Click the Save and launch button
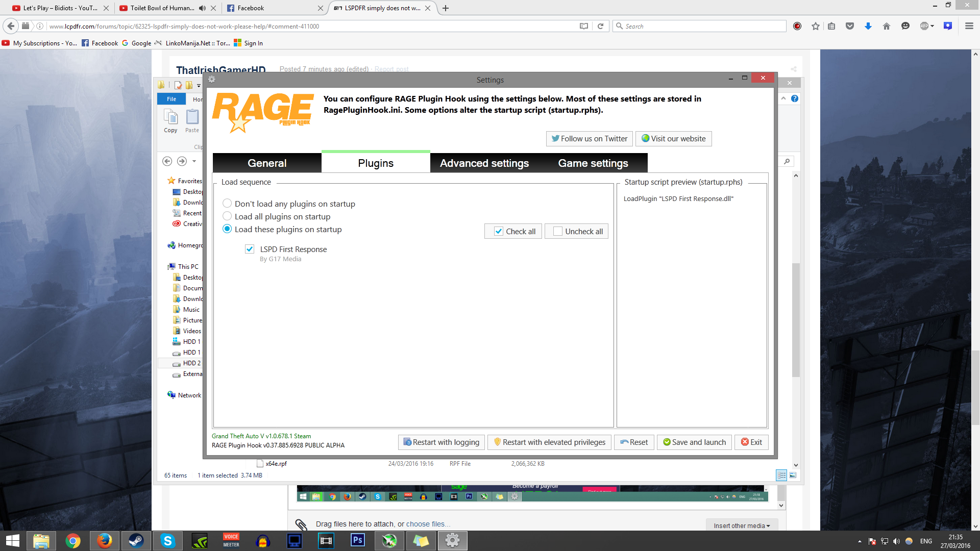This screenshot has height=551, width=980. click(x=694, y=442)
